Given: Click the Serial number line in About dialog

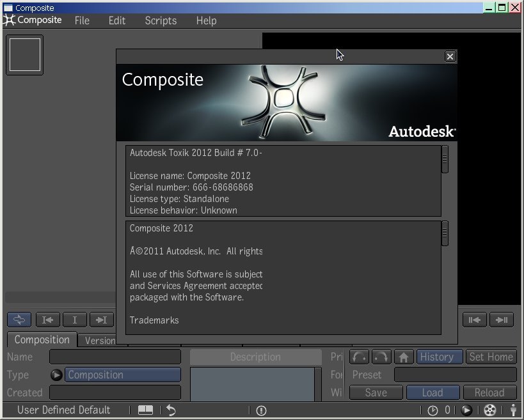Looking at the screenshot, I should [x=191, y=187].
